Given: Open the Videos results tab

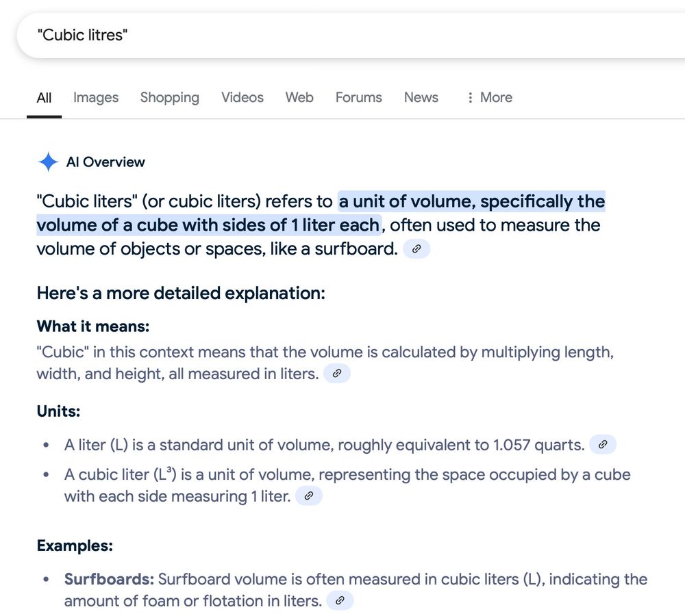Looking at the screenshot, I should coord(242,97).
